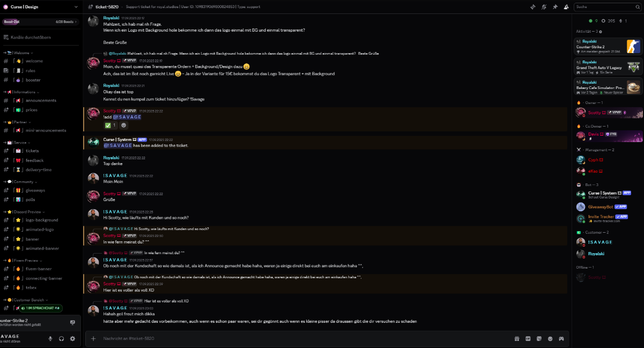Toggle the microphone mute button
644x348 pixels.
coord(50,338)
